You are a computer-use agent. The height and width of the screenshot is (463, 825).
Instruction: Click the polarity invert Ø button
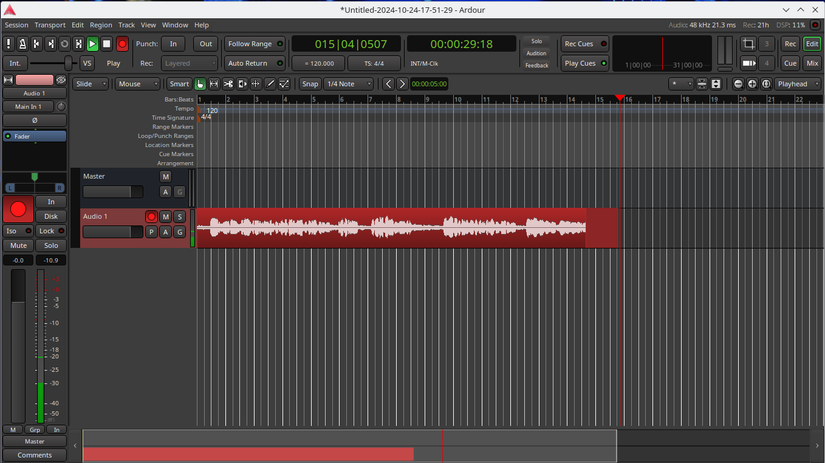35,120
